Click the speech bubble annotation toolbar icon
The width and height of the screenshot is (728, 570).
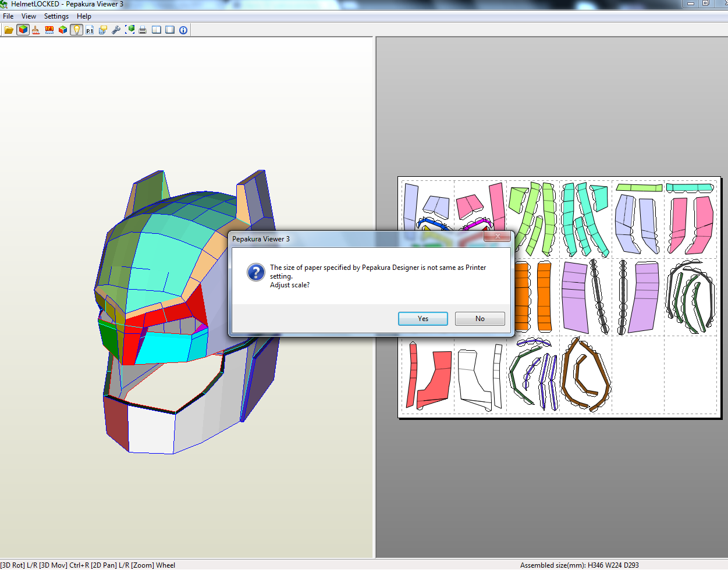[x=103, y=30]
